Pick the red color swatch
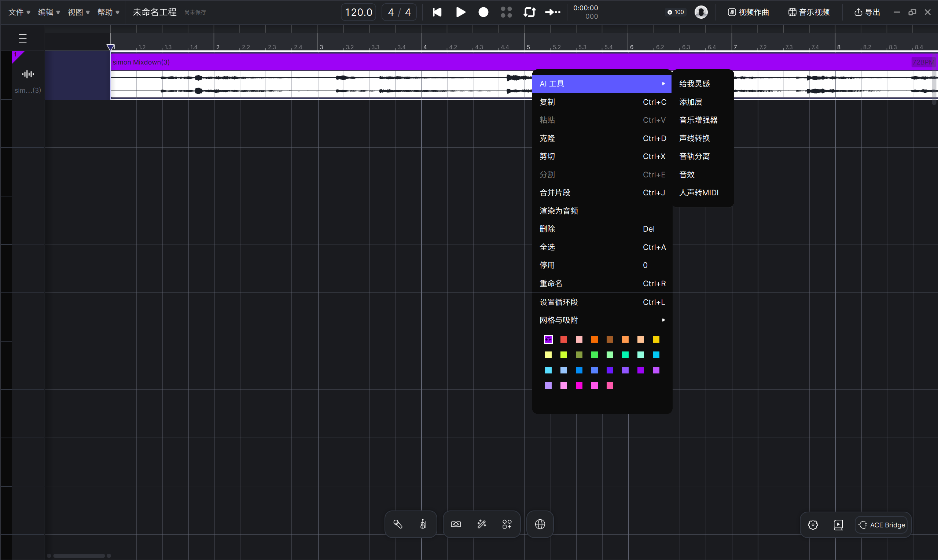938x560 pixels. point(564,339)
